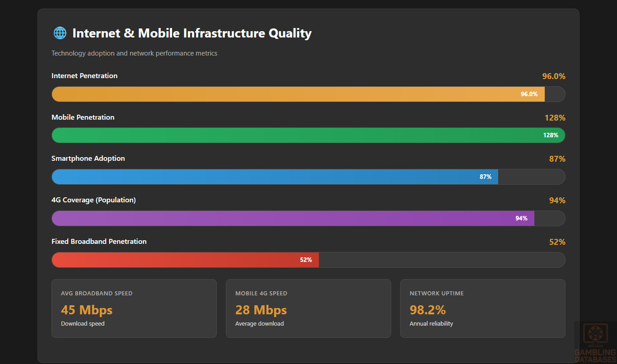The height and width of the screenshot is (364, 617).
Task: Click the Gambling Databases logo watermark
Action: click(595, 343)
